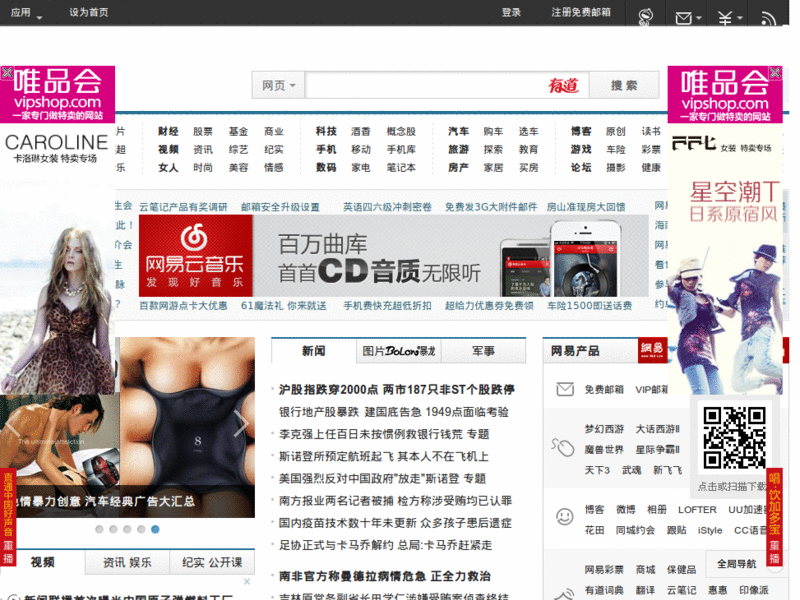Click the mail envelope icon in 网易产品
800x600 pixels.
pos(565,390)
